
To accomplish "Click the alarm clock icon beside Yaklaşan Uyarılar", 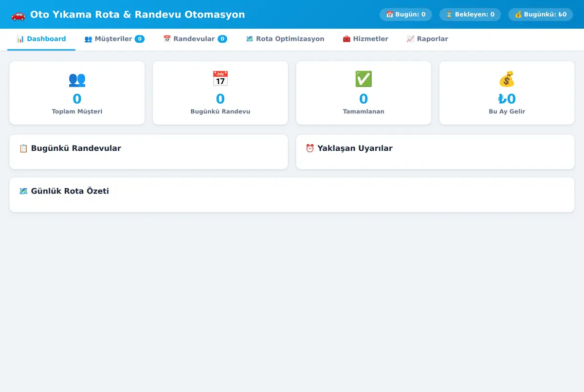I will [310, 148].
